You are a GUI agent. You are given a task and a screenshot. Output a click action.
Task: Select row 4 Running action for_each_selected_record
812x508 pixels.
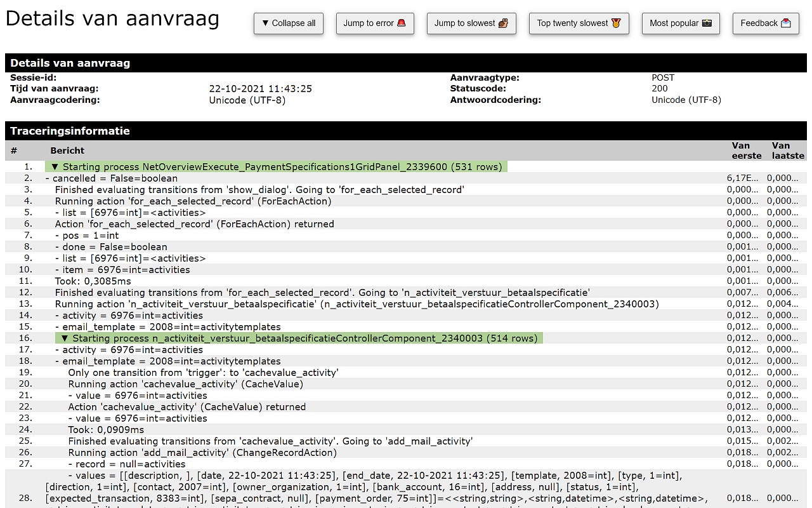click(x=190, y=201)
